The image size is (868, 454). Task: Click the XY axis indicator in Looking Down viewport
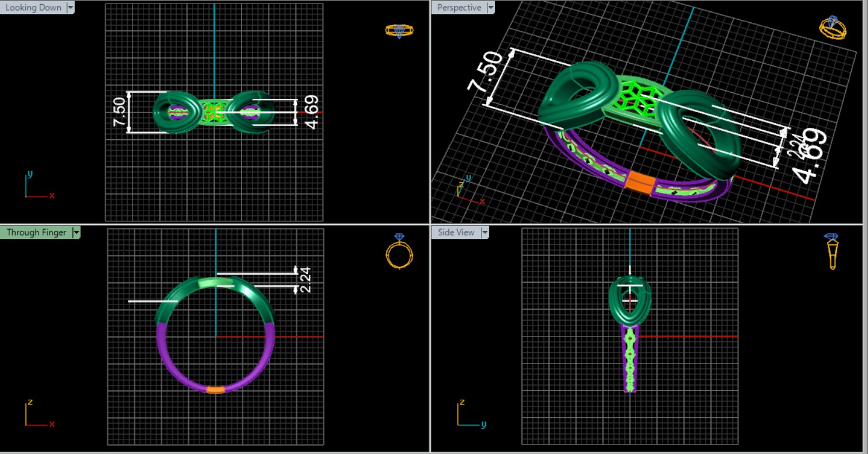pyautogui.click(x=36, y=187)
